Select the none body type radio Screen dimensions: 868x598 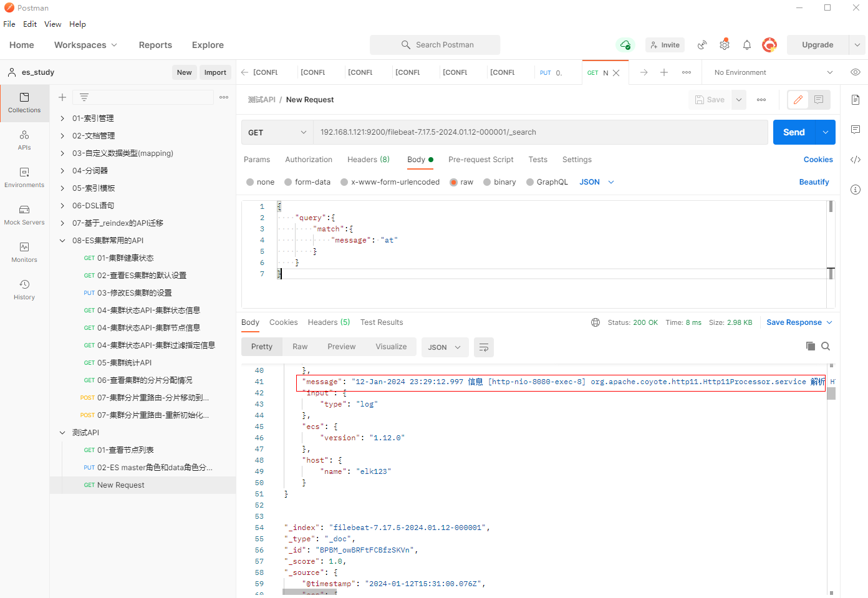point(250,182)
